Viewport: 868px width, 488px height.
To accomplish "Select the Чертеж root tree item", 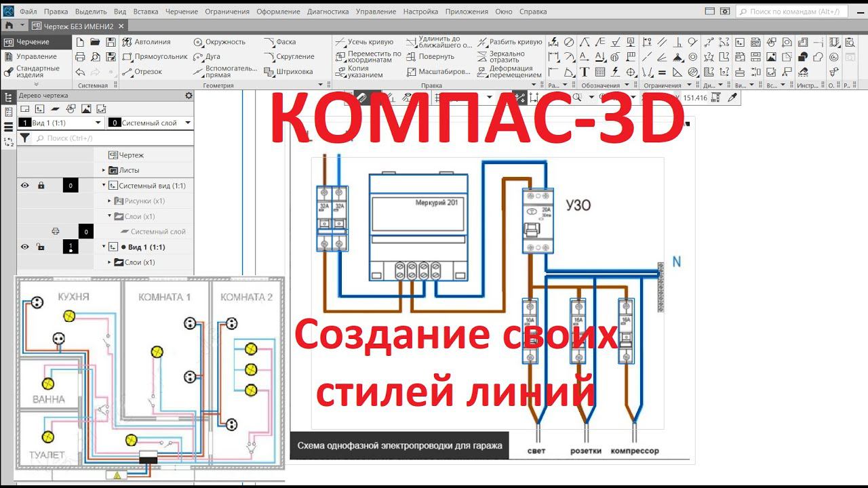I will (x=126, y=155).
